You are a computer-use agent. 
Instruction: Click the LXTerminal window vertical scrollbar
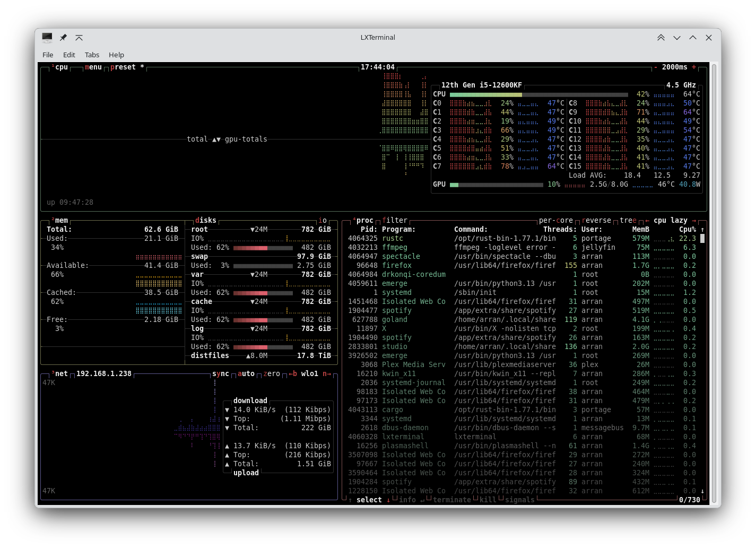coord(714,284)
